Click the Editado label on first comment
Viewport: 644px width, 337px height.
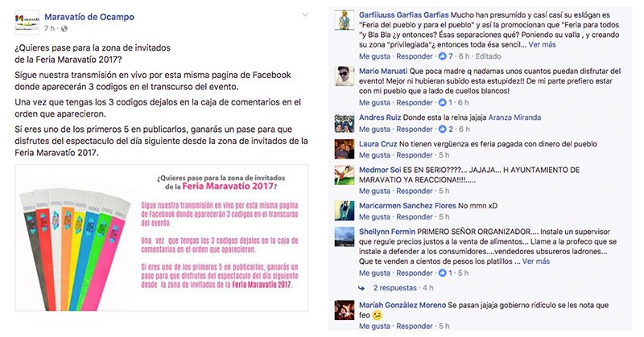(x=488, y=56)
